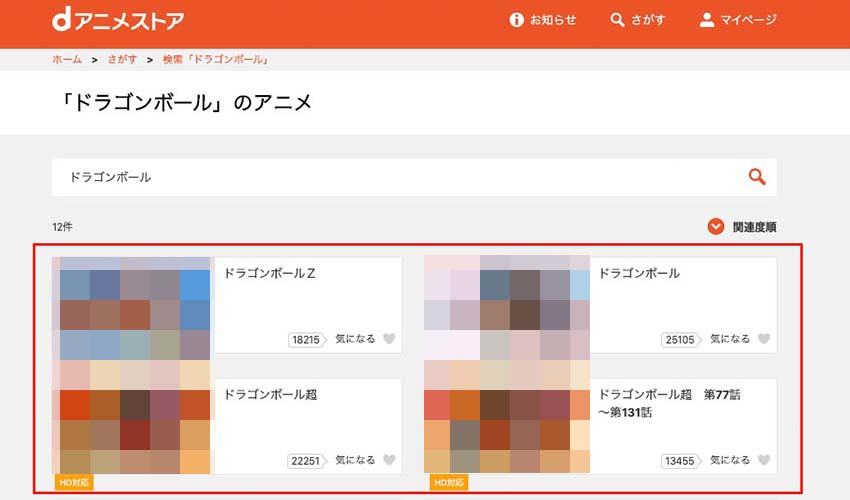Image resolution: width=850 pixels, height=500 pixels.
Task: Click the 18215 count badge
Action: point(307,340)
